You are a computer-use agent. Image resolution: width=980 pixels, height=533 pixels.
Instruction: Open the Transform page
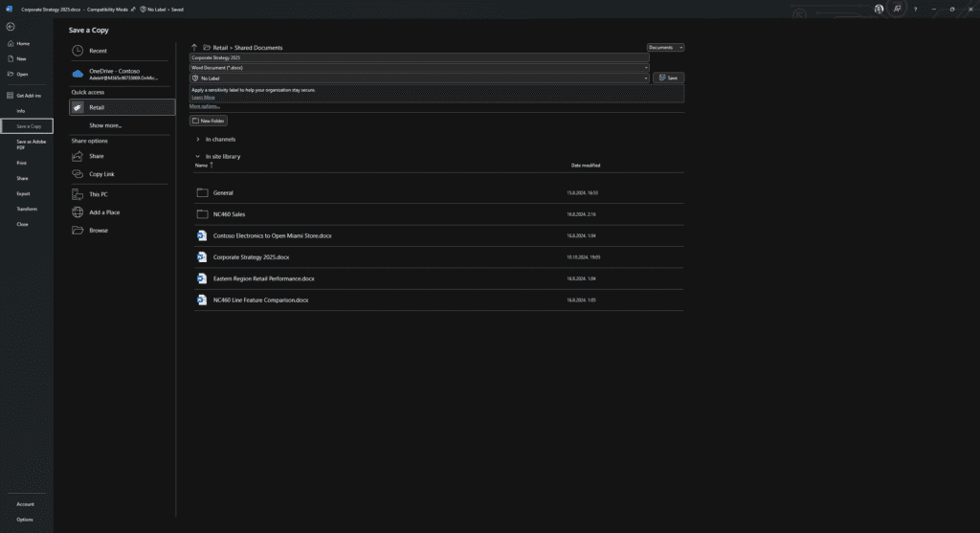pyautogui.click(x=26, y=209)
